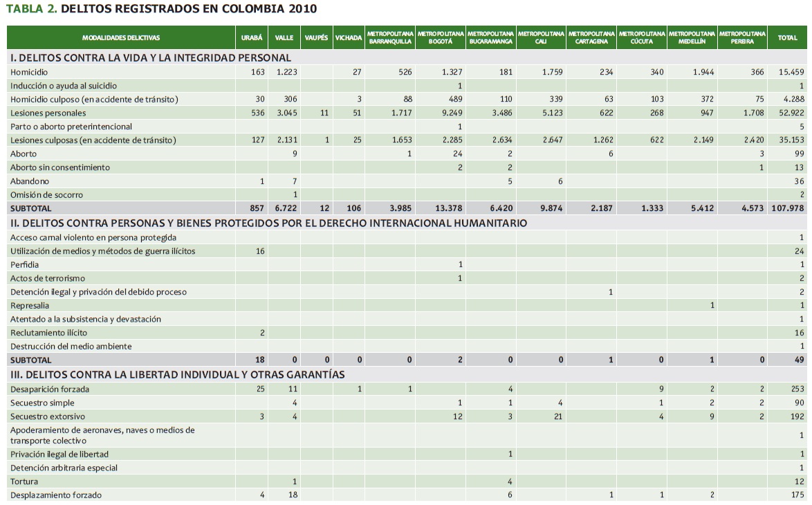Select the 'Reclutamiento ilícito' row label

(48, 333)
